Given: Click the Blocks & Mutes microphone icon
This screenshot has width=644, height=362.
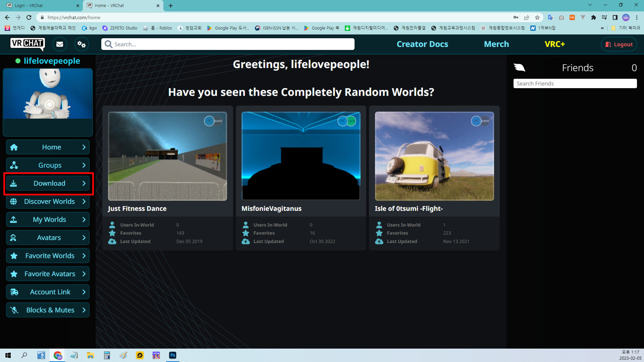Looking at the screenshot, I should 14,310.
